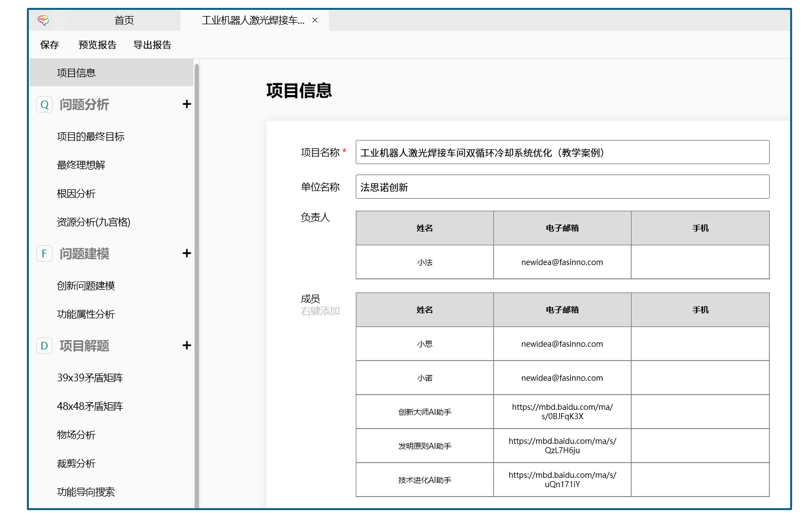This screenshot has height=520, width=809.
Task: Close the 工业机器人激光焊接车 tab
Action: 315,20
